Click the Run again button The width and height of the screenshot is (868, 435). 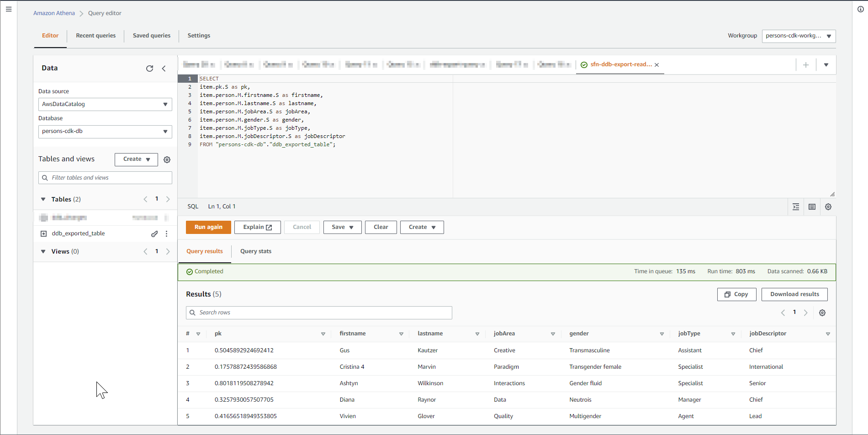click(208, 227)
